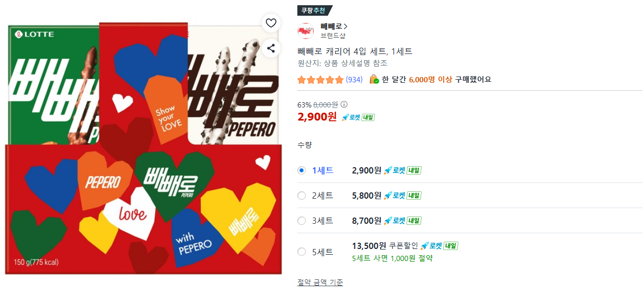Open the share icon button
The height and width of the screenshot is (293, 644).
(x=271, y=49)
